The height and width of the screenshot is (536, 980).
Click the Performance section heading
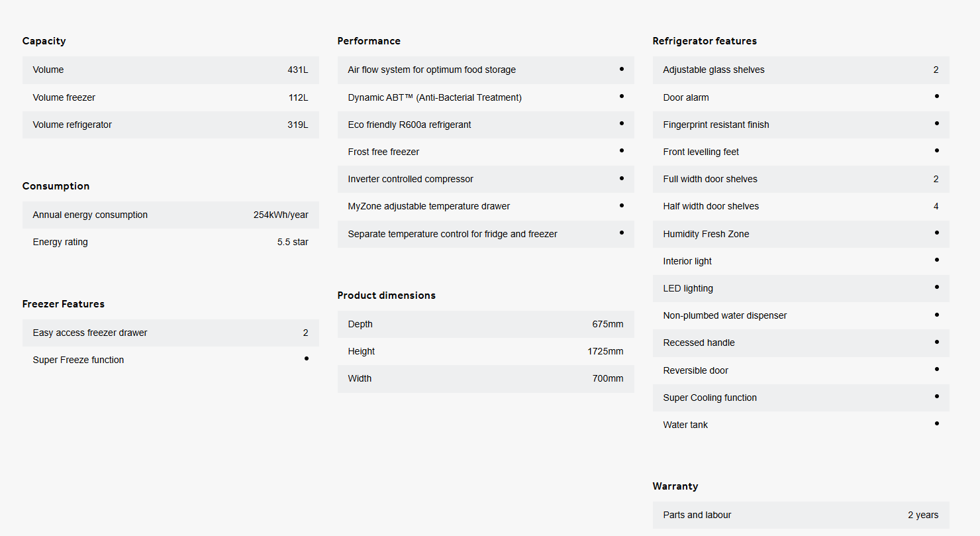(369, 41)
